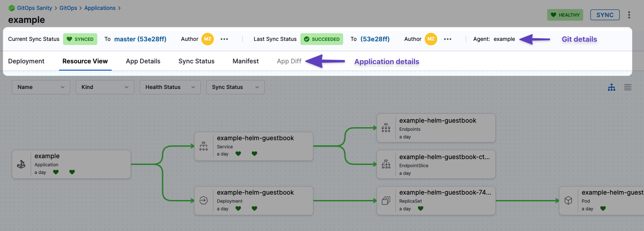Open the Health Status filter dropdown
This screenshot has width=644, height=231.
[170, 87]
